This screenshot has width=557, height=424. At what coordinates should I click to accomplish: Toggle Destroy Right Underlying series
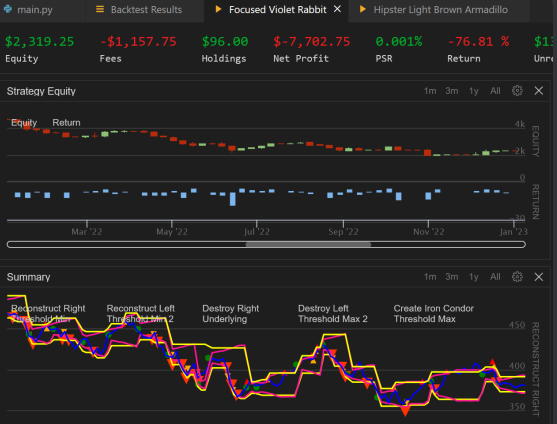click(x=231, y=314)
